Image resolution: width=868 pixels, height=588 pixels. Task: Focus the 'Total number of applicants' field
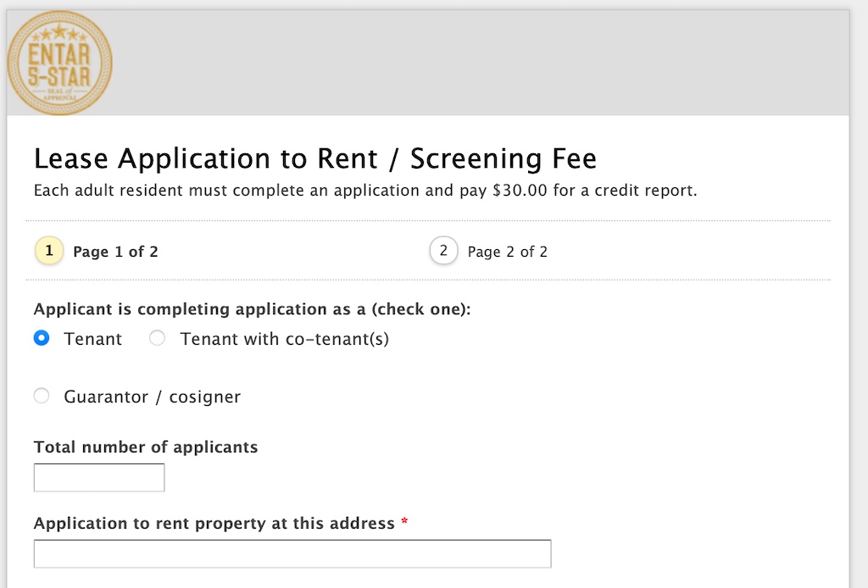[99, 478]
